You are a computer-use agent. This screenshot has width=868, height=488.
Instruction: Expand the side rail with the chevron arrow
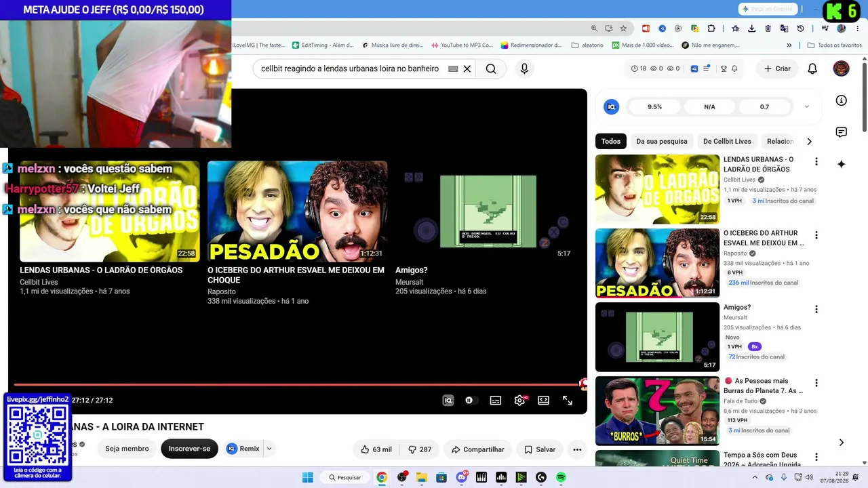[x=842, y=443]
